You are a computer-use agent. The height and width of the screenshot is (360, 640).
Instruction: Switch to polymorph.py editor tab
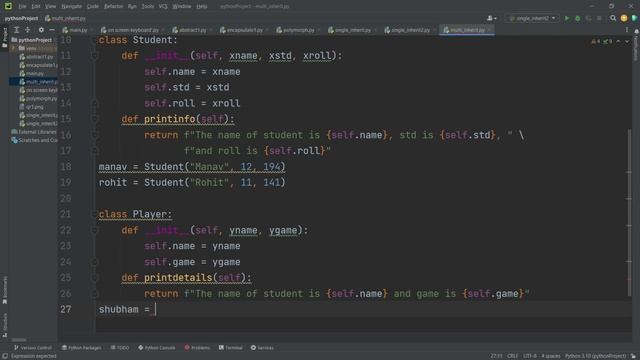298,30
